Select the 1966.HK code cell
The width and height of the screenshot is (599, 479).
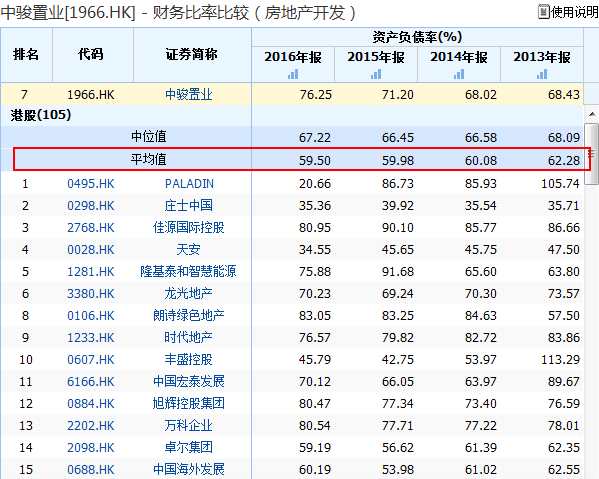click(x=91, y=94)
